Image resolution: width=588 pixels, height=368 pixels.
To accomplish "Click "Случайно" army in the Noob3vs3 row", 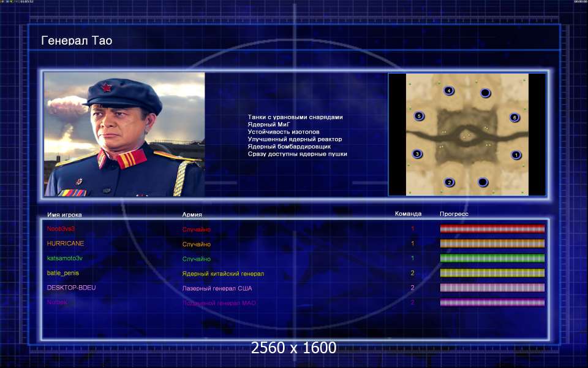I will pos(197,229).
